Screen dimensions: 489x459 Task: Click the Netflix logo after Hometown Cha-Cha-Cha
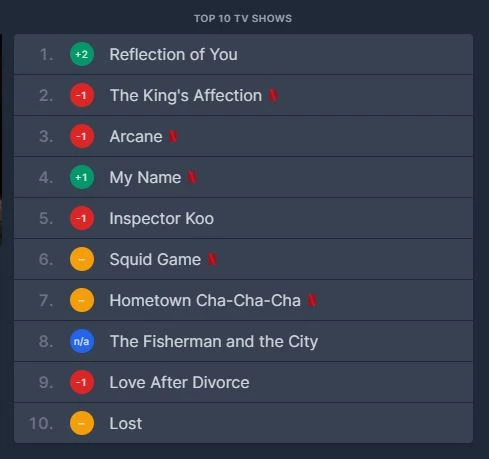[312, 300]
